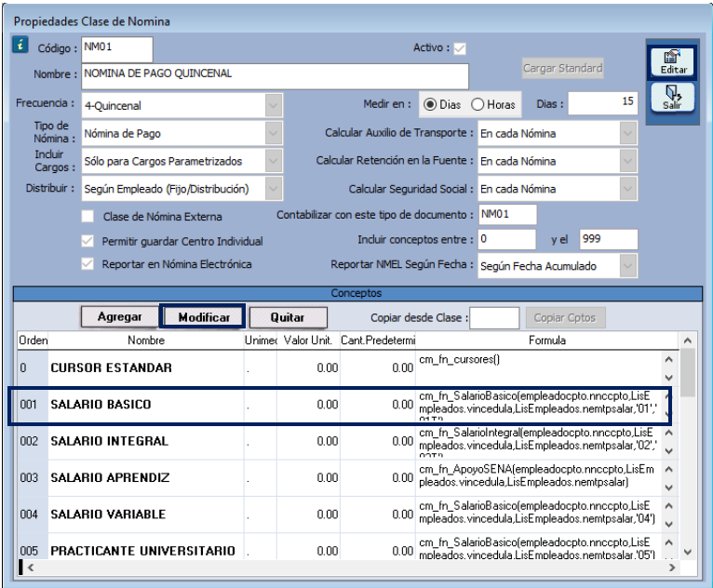Click the Cargar Standard button
The width and height of the screenshot is (713, 588).
(562, 68)
